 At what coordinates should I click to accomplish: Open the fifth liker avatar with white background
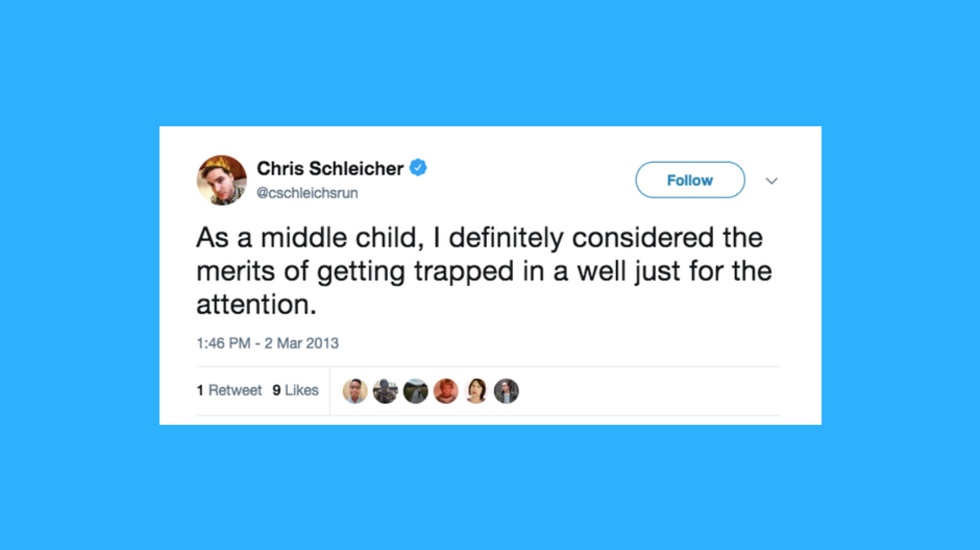click(x=476, y=391)
